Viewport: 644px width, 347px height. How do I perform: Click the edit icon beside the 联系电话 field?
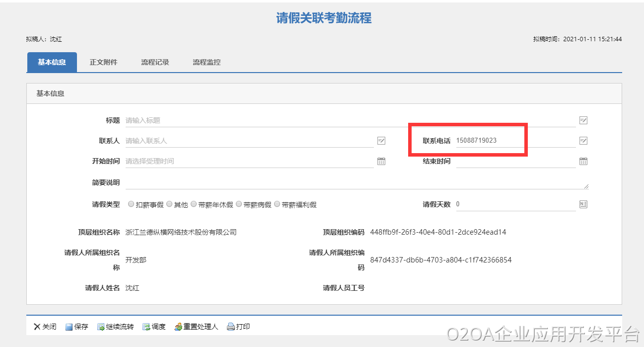tap(583, 141)
